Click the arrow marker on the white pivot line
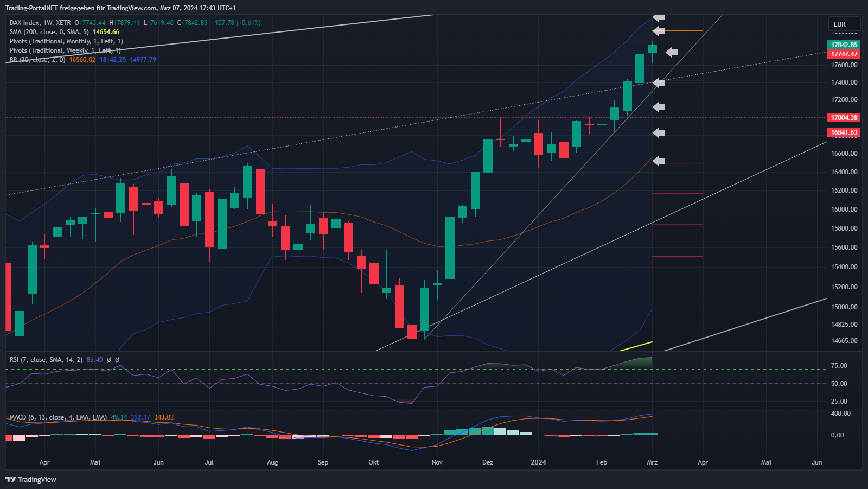Image resolution: width=868 pixels, height=489 pixels. click(659, 82)
